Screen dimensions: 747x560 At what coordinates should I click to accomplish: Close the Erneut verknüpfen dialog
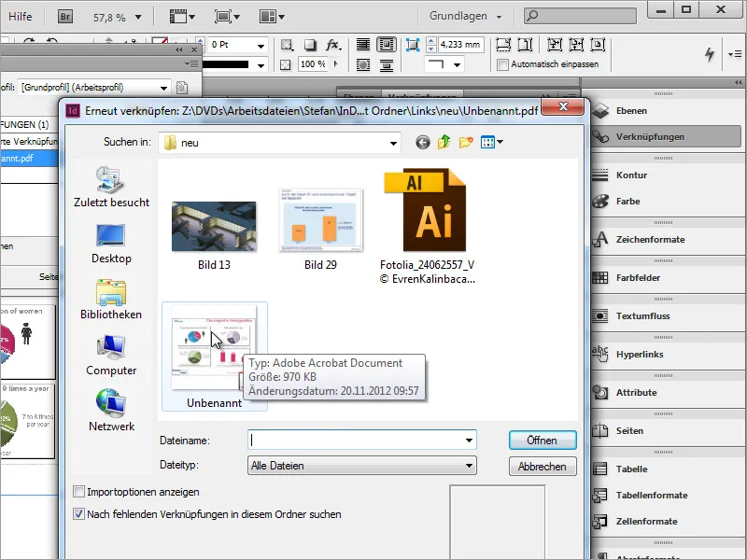coord(563,106)
